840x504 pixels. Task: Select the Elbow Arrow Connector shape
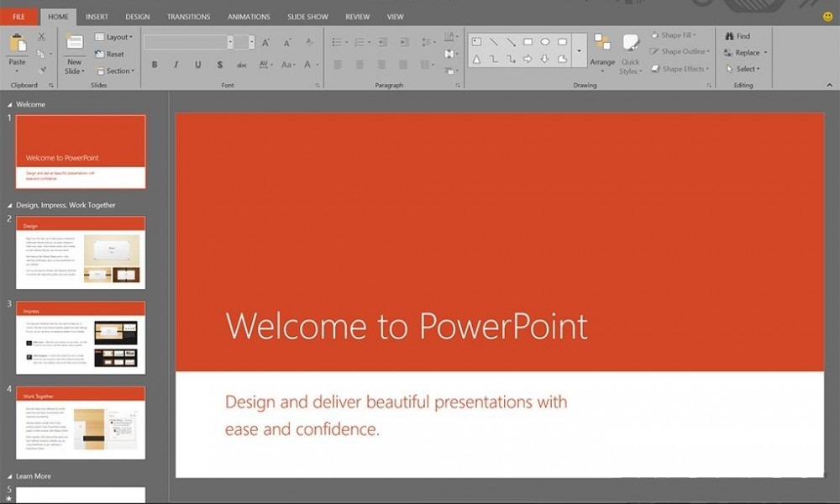coord(511,59)
